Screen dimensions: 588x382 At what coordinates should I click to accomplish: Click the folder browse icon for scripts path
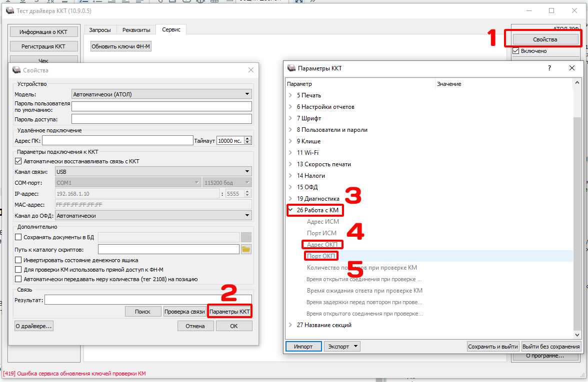246,249
